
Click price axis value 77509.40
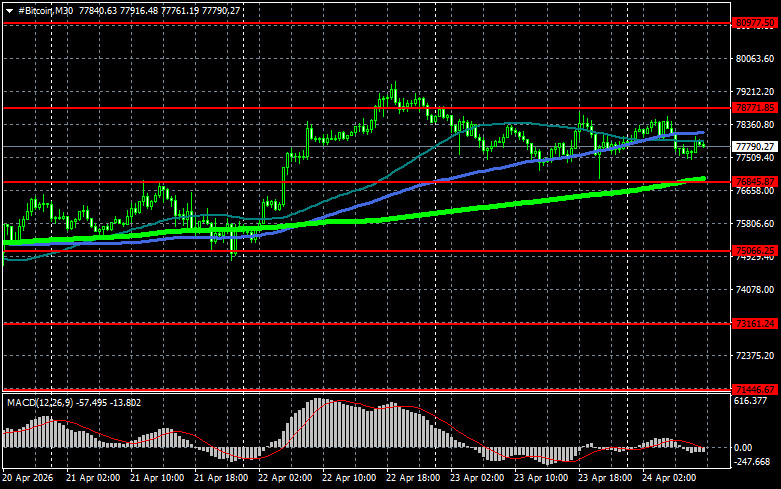pos(755,158)
